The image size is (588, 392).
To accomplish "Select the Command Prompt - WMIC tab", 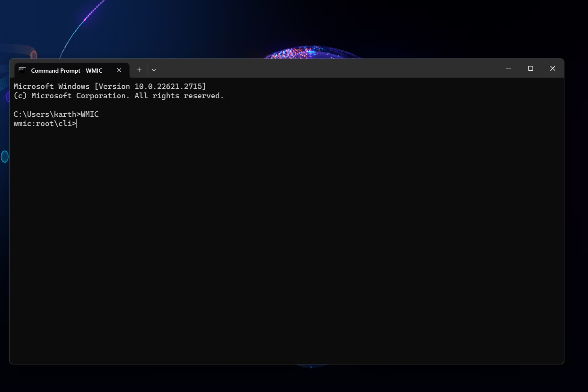I will 72,70.
